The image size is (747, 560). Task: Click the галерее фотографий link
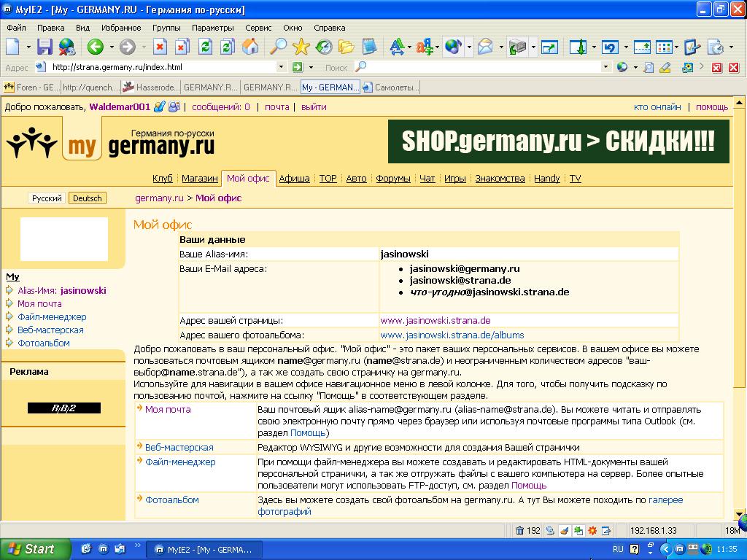[x=471, y=506]
